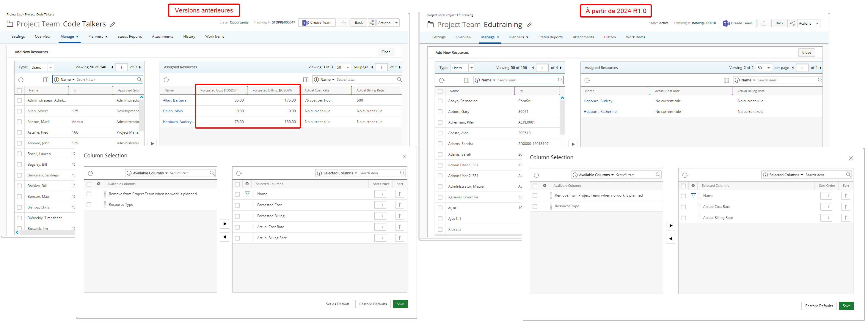868x324 pixels.
Task: Open the Hepburn, Katherine resource link
Action: (x=600, y=112)
